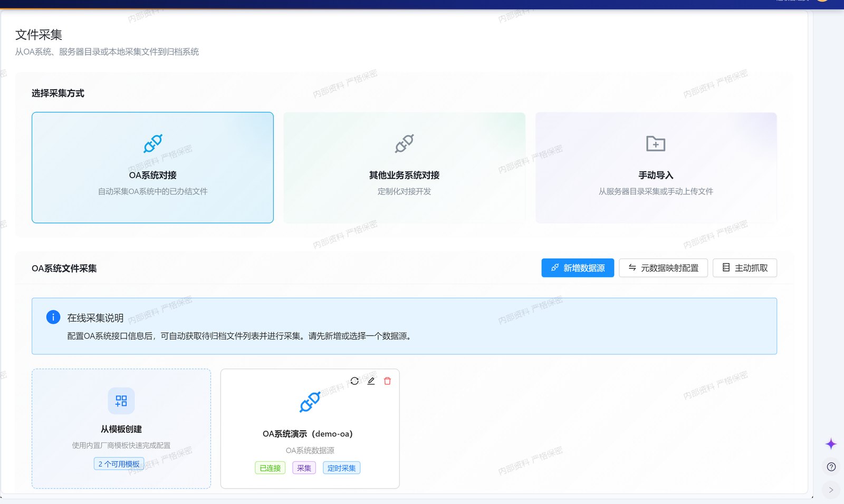The image size is (844, 504).
Task: Click the 新增数据源 button
Action: coord(578,268)
